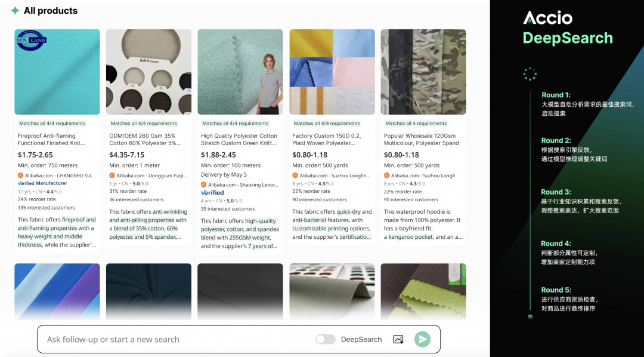Open the lime green zigzag-edged fabric thumbnail
The image size is (644, 357).
pyautogui.click(x=423, y=291)
